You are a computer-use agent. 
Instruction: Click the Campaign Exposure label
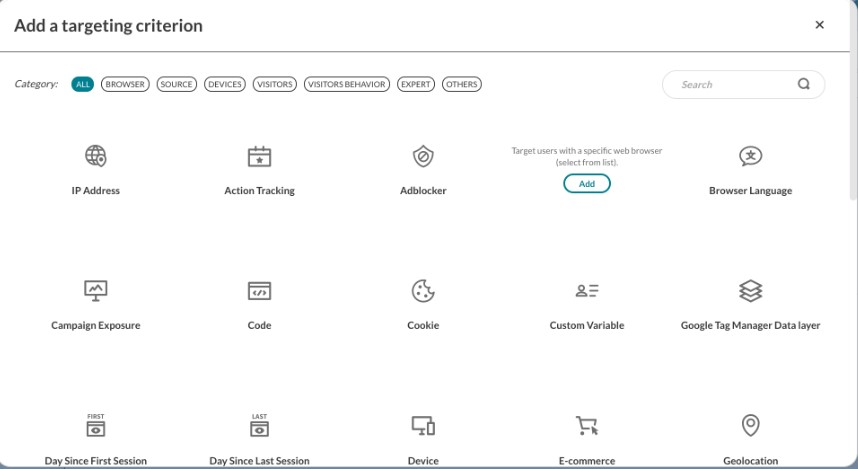click(x=96, y=325)
